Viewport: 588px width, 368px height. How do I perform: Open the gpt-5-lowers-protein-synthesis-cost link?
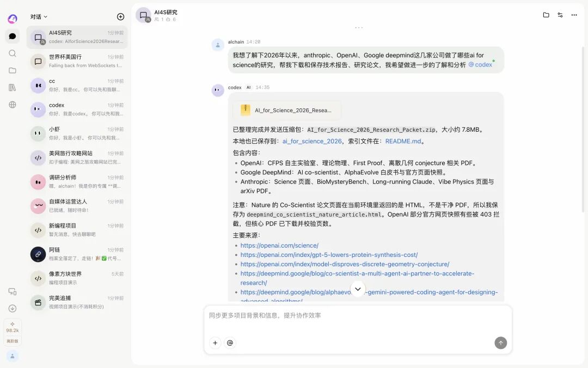329,255
